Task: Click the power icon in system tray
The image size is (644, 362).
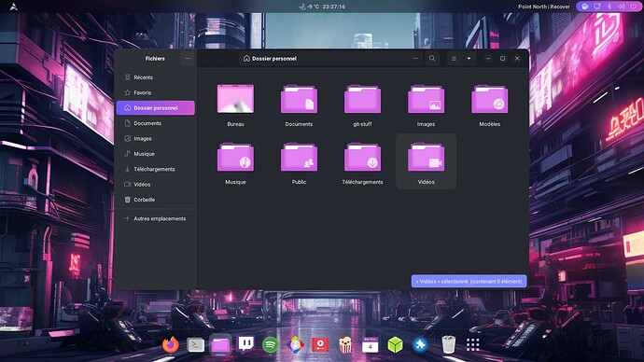Action: (634, 7)
